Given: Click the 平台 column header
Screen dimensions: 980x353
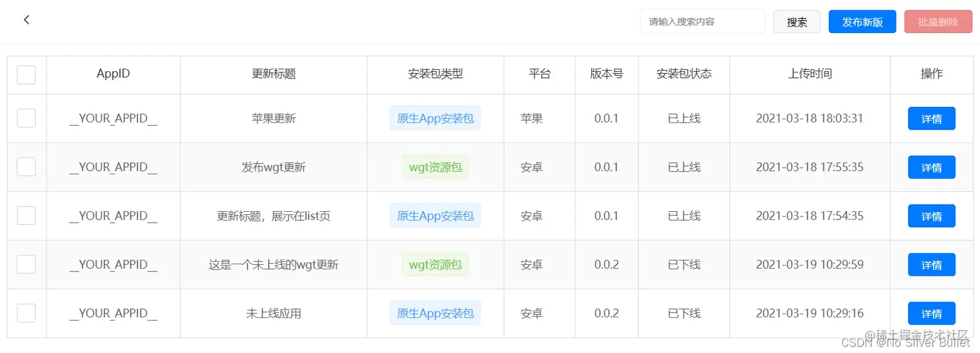Looking at the screenshot, I should (x=539, y=74).
